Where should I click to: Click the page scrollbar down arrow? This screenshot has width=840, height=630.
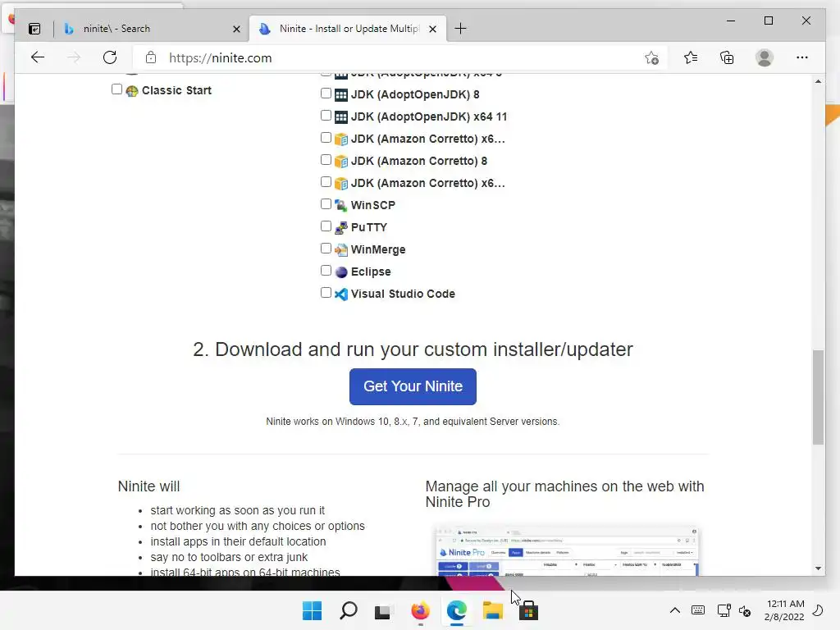[818, 568]
